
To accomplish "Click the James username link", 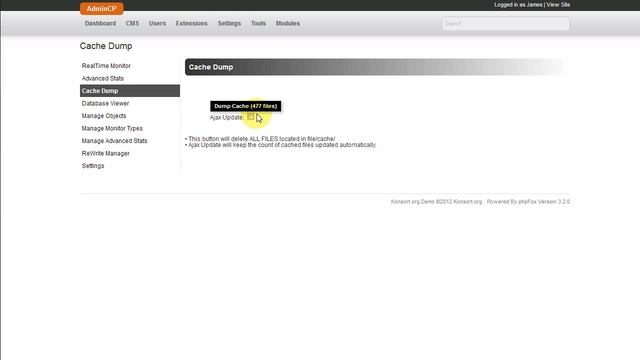I will pyautogui.click(x=534, y=5).
